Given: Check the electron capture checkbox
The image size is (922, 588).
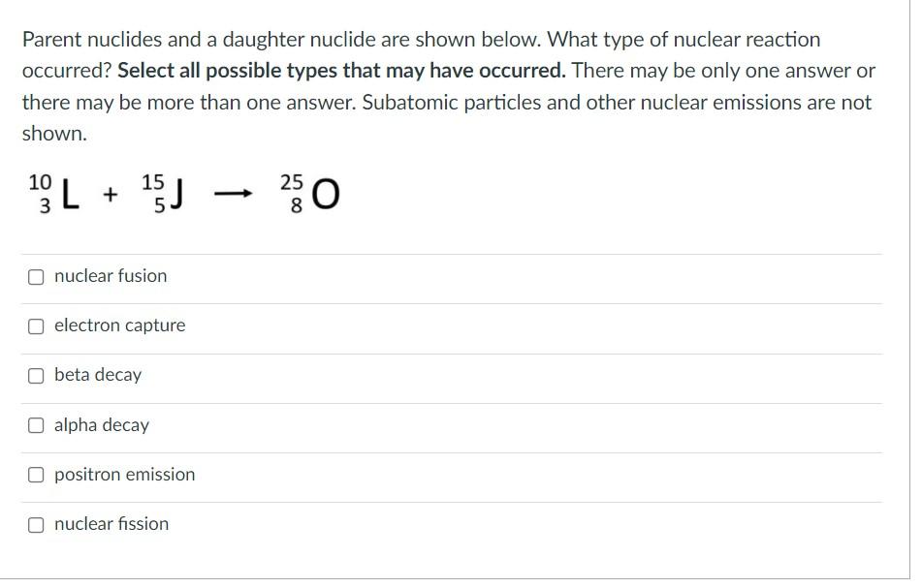Looking at the screenshot, I should (x=36, y=325).
